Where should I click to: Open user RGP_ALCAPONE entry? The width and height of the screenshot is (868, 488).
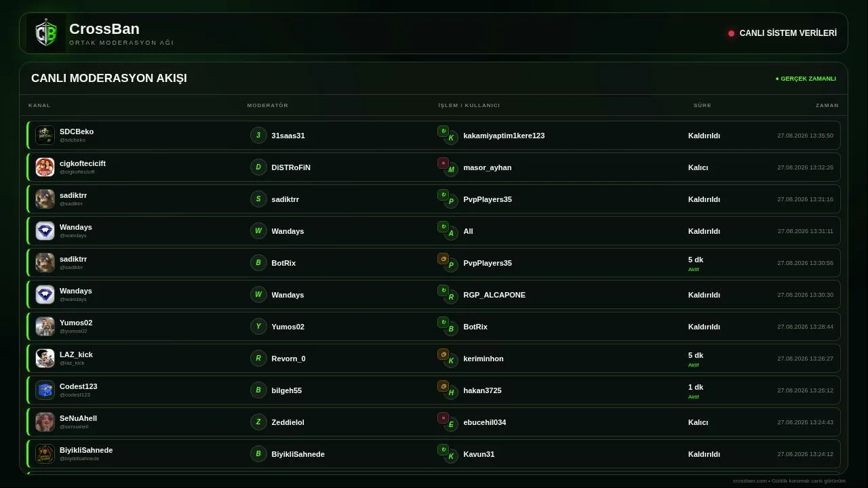[x=494, y=295]
